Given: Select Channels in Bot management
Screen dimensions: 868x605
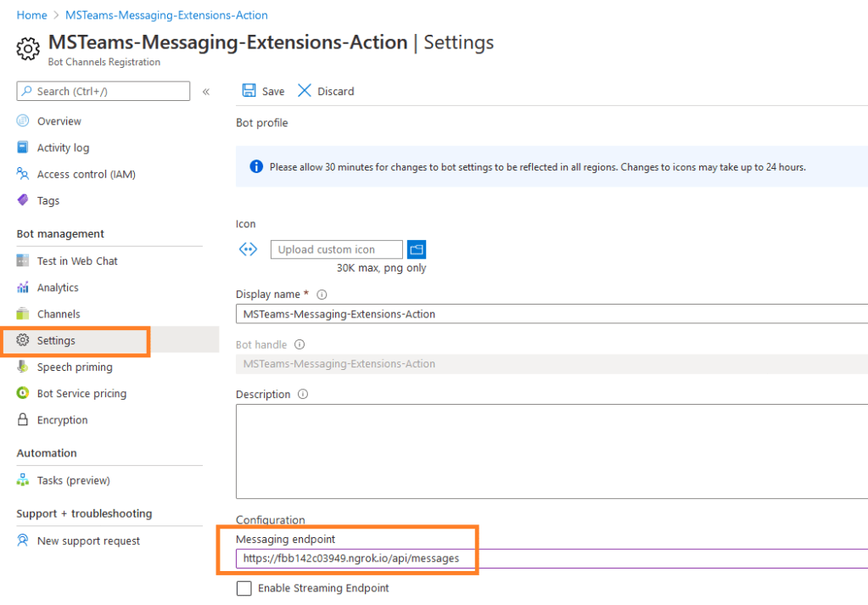Looking at the screenshot, I should pos(59,314).
